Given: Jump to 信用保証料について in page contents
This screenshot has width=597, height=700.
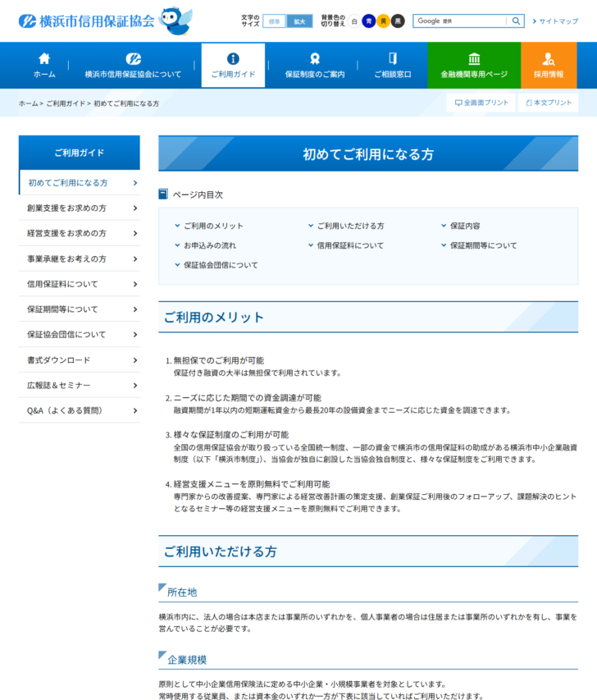Looking at the screenshot, I should pos(346,245).
